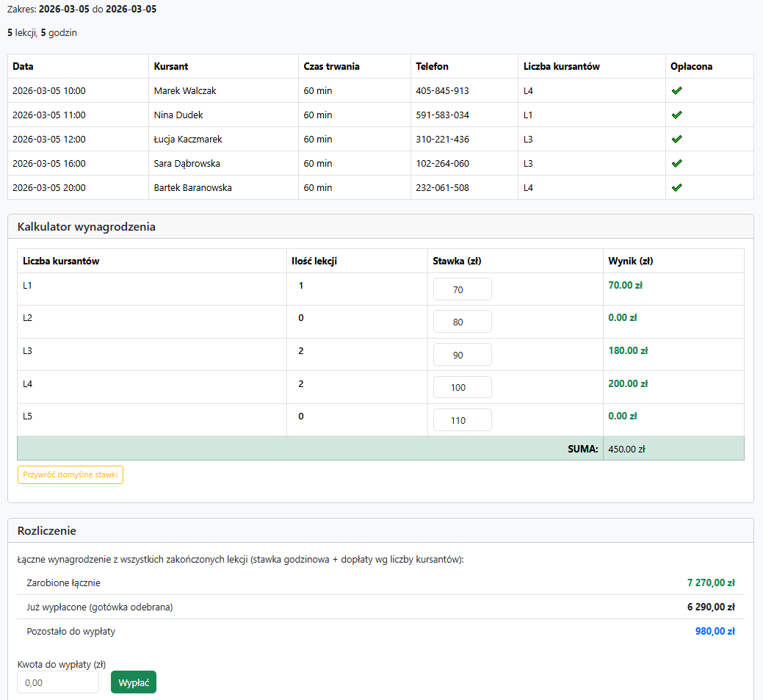The image size is (763, 700).
Task: Select the L4 rate input showing 100
Action: click(462, 387)
